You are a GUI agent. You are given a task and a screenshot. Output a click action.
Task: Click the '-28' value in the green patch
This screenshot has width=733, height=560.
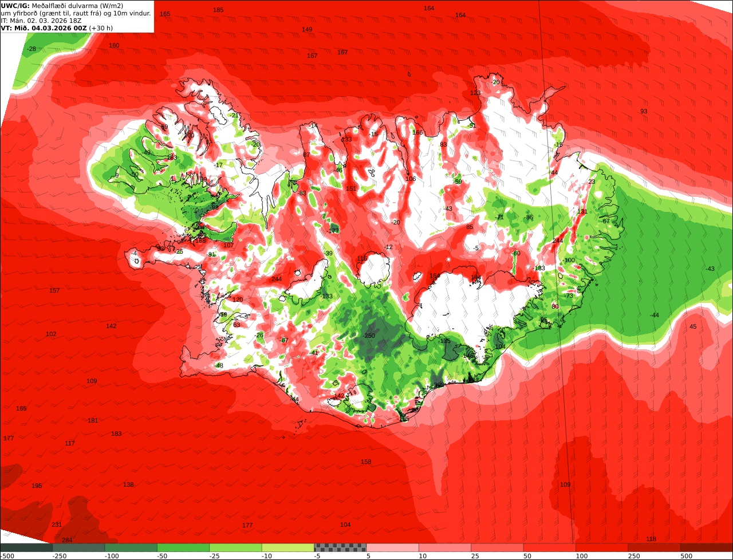click(31, 49)
